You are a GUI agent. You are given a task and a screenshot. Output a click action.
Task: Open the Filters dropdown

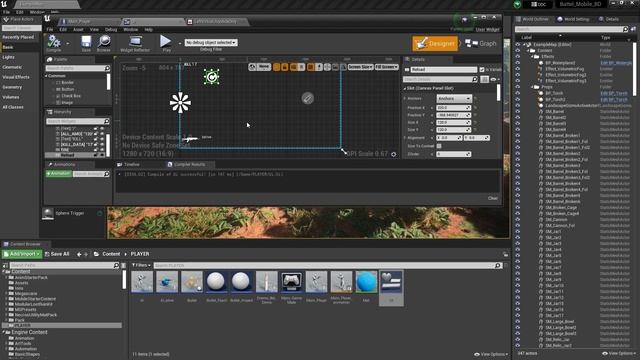[141, 265]
